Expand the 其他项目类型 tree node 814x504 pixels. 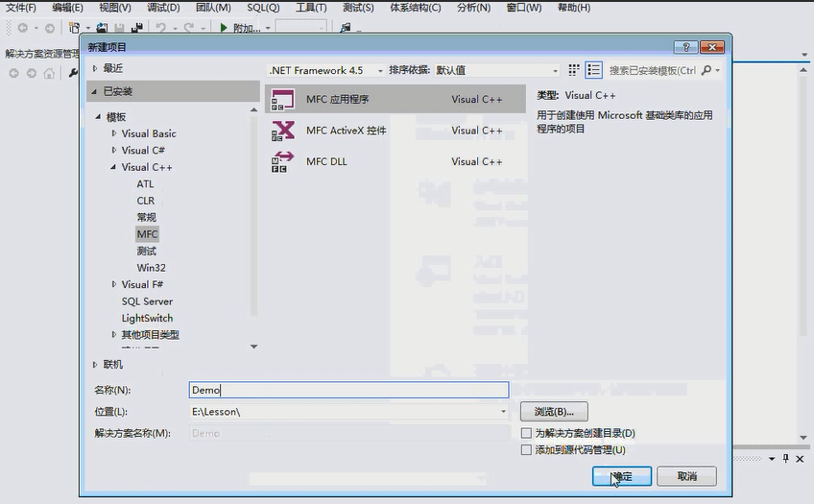pyautogui.click(x=113, y=335)
